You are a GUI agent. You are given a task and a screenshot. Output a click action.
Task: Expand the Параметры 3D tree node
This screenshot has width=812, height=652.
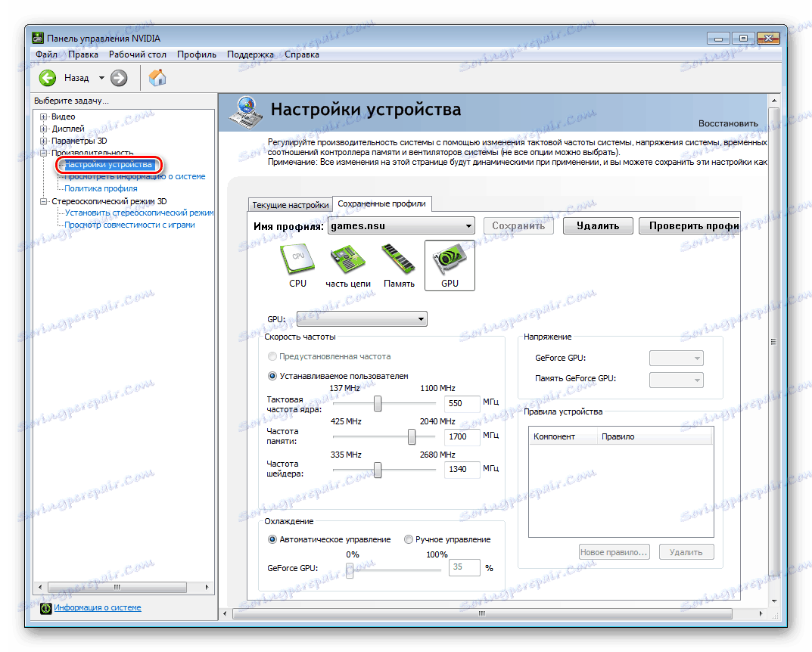tap(44, 141)
